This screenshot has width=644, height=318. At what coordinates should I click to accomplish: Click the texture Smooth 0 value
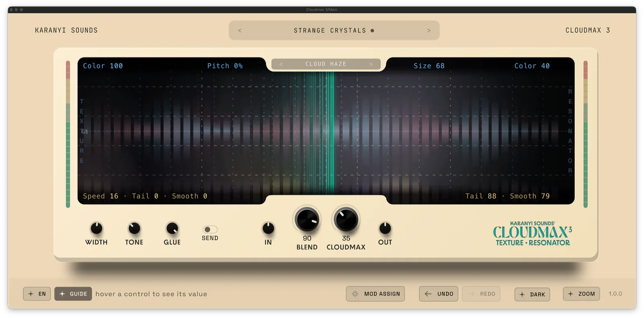pos(190,196)
